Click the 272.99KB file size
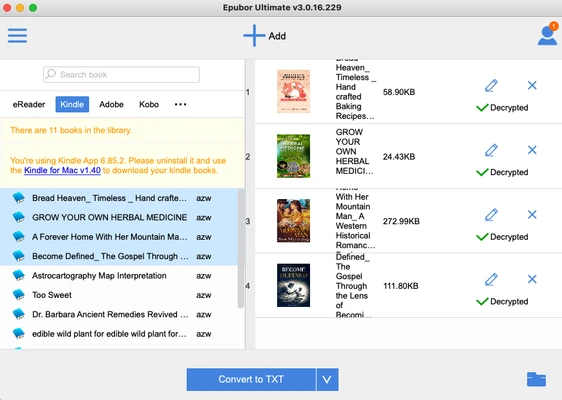The image size is (562, 400). click(x=401, y=221)
